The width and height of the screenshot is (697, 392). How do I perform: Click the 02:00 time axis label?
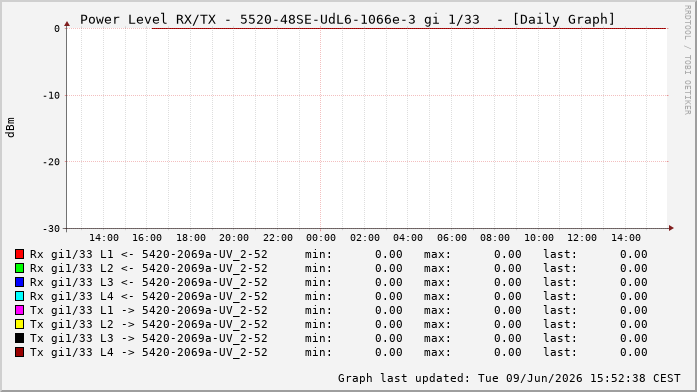(x=365, y=238)
